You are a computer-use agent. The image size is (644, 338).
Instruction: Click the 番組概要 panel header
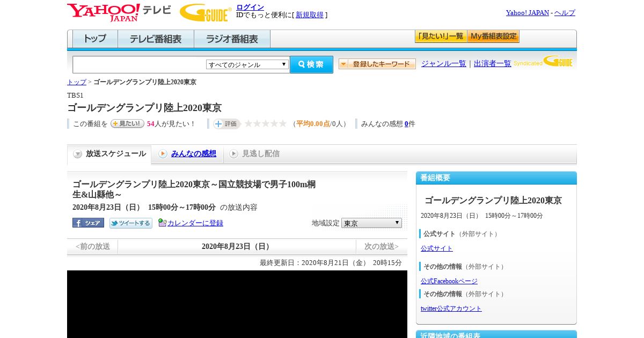coord(496,178)
